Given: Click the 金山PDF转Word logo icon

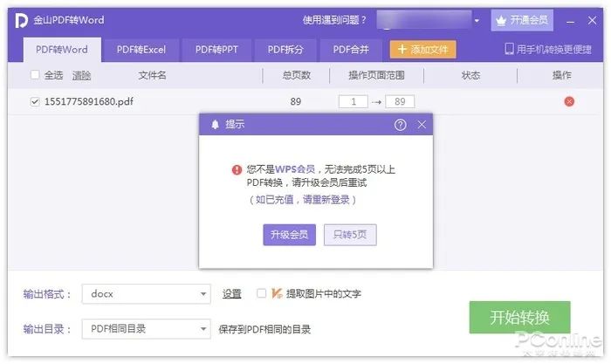Looking at the screenshot, I should coord(21,20).
